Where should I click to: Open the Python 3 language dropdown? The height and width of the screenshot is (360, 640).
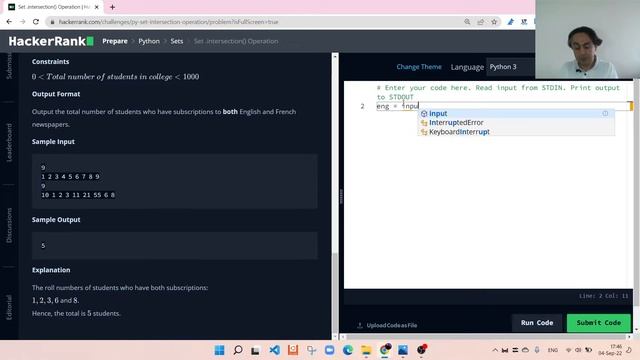coord(510,67)
